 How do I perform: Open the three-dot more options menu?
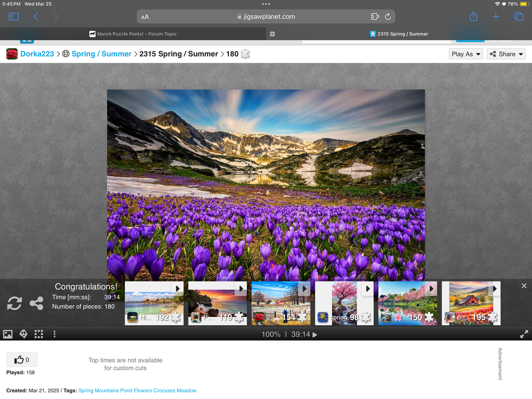click(x=54, y=334)
